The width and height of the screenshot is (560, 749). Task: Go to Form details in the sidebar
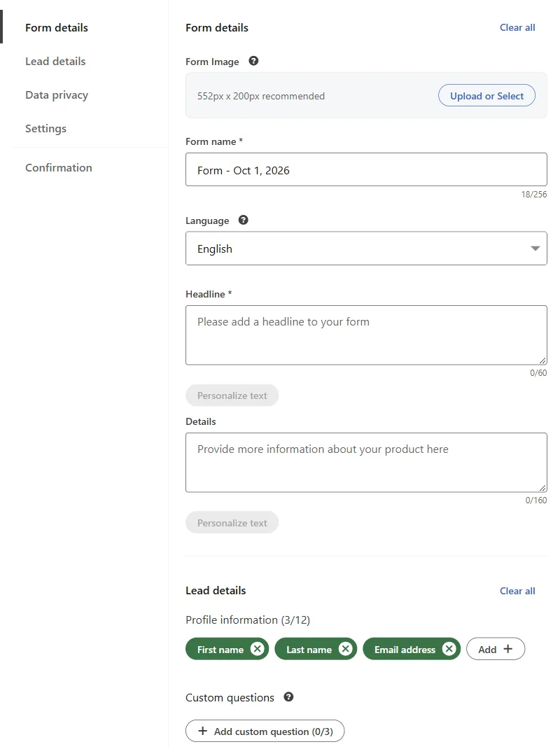pyautogui.click(x=57, y=28)
